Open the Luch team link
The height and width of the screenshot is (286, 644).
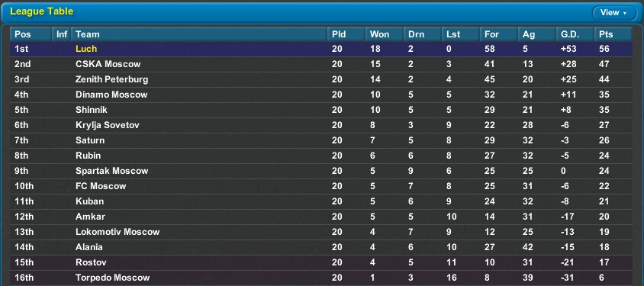tap(86, 49)
